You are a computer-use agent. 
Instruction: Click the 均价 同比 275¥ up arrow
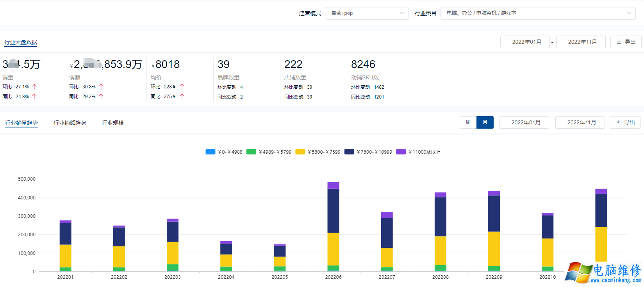182,97
